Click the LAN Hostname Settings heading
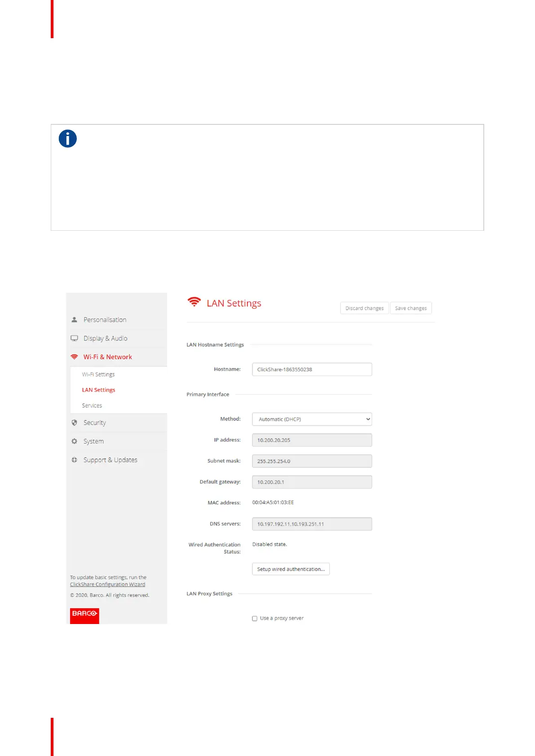This screenshot has width=535, height=756. click(215, 345)
